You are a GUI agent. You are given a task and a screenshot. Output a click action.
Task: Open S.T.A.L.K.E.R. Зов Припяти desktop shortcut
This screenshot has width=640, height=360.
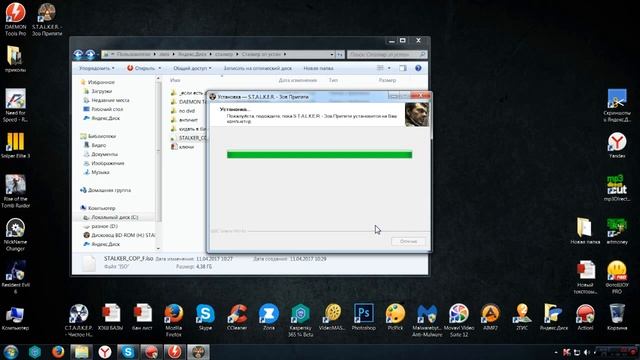pyautogui.click(x=47, y=19)
